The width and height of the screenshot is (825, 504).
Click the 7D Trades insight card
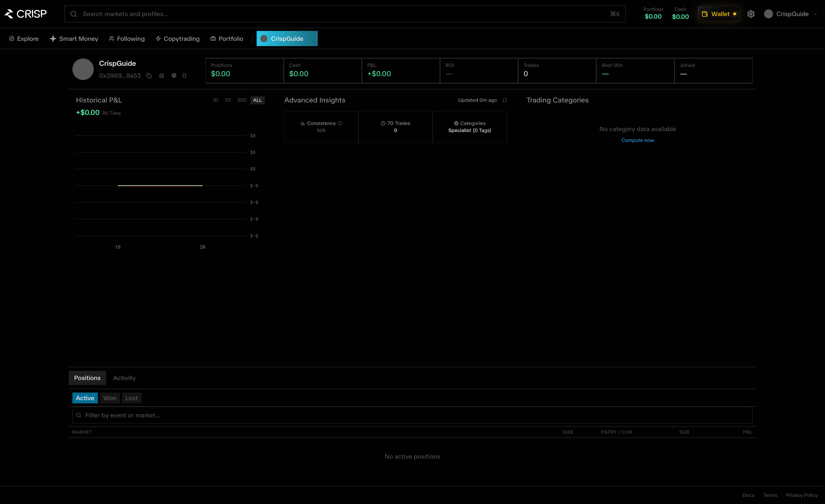click(395, 127)
